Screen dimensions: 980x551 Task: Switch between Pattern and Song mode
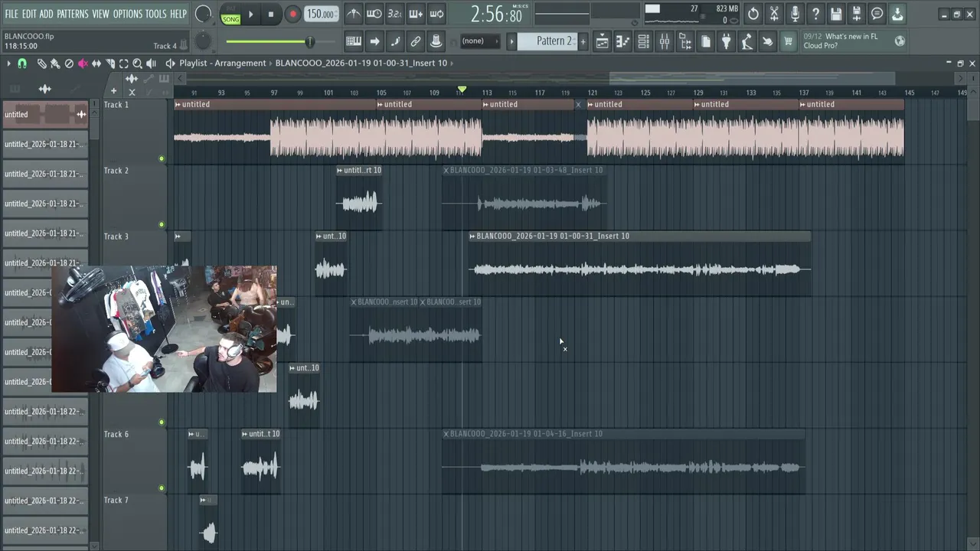coord(230,14)
